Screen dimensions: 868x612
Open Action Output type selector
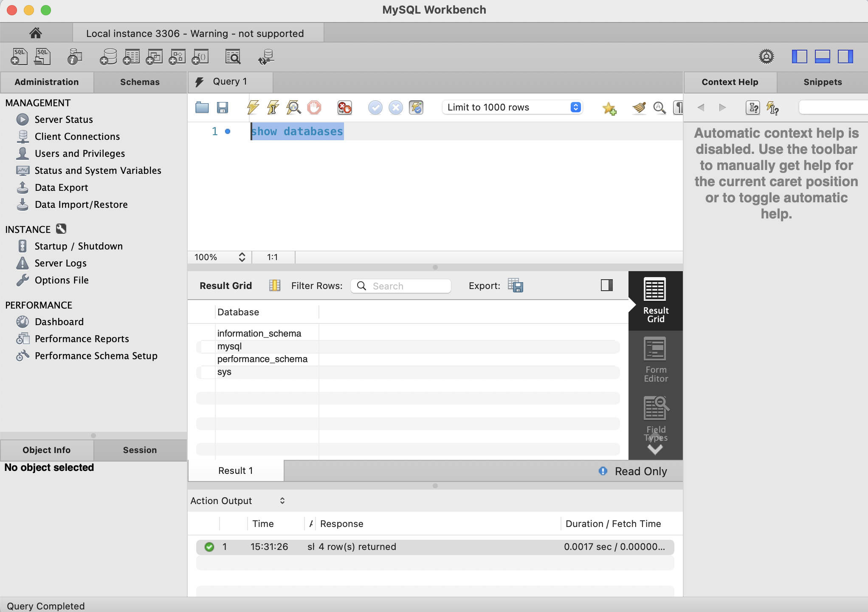point(282,501)
